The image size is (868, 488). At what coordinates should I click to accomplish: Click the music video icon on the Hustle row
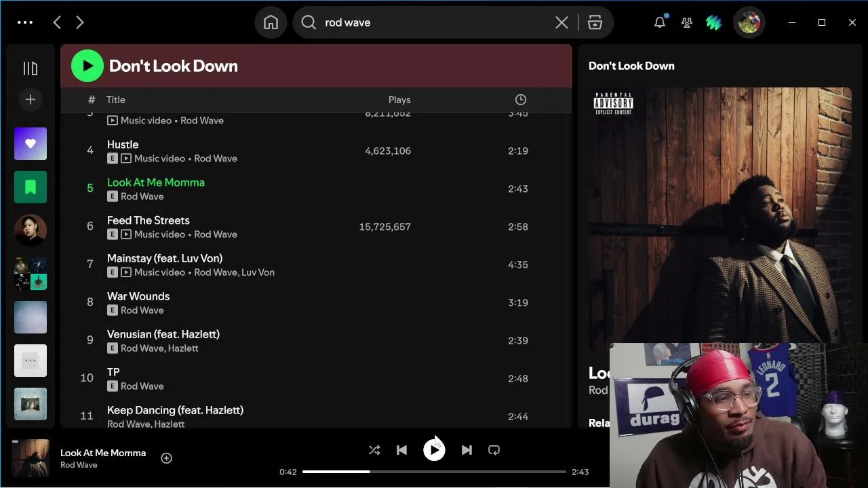pos(126,159)
